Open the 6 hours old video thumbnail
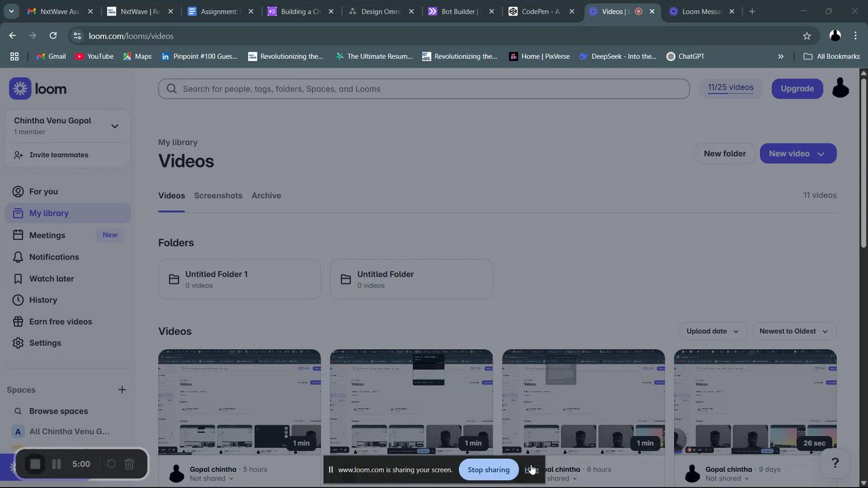The image size is (868, 488). coord(583,402)
